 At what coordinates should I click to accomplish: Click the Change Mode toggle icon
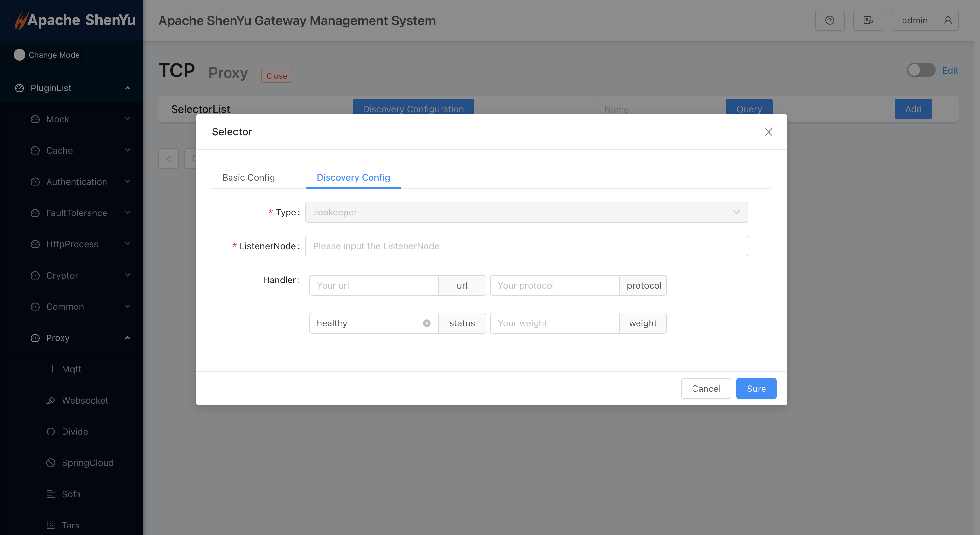click(20, 54)
